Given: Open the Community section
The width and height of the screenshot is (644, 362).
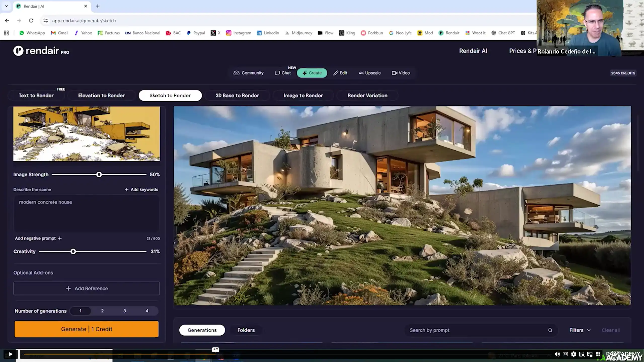Looking at the screenshot, I should coord(248,73).
